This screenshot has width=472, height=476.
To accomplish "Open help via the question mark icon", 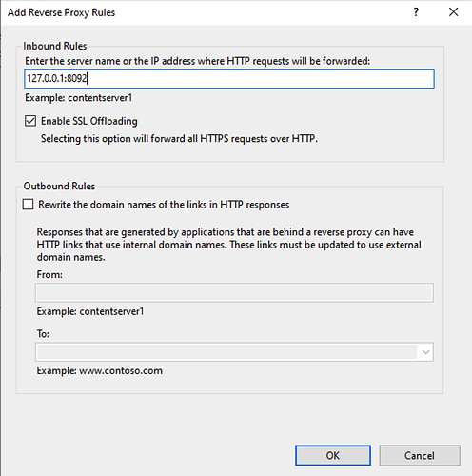I will [x=416, y=12].
